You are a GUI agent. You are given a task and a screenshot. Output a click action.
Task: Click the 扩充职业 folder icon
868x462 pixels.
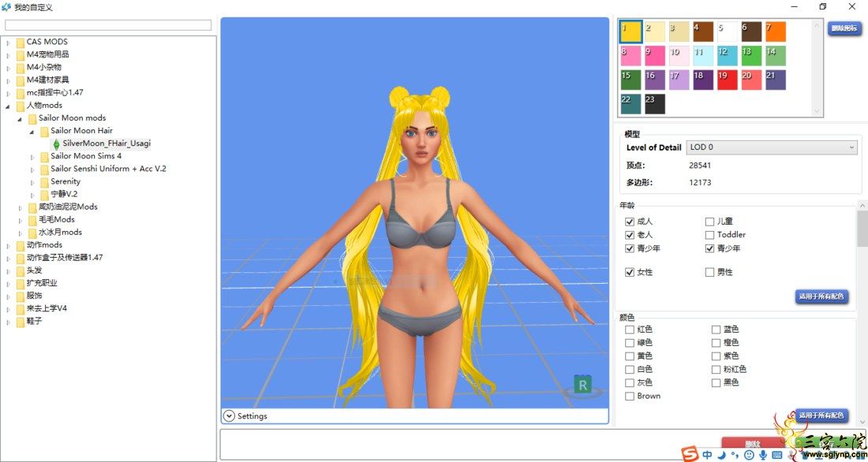pos(21,283)
